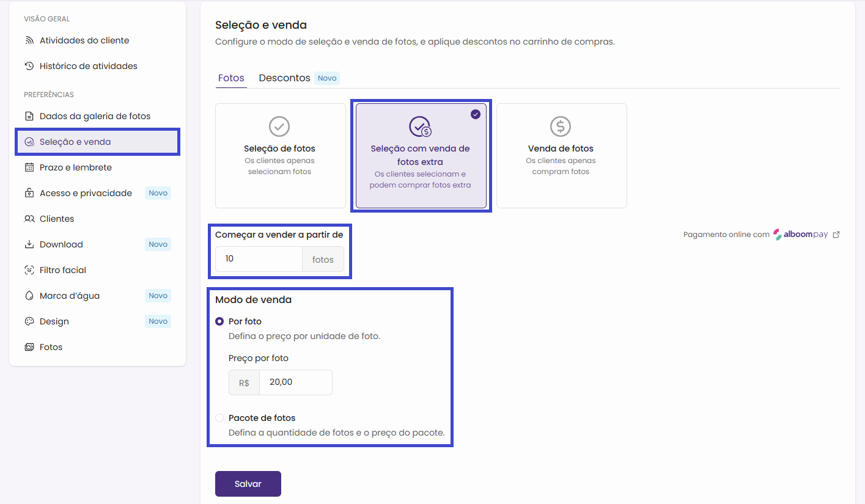This screenshot has width=865, height=504.
Task: Choose the Venda de fotos mode card
Action: coord(561,156)
